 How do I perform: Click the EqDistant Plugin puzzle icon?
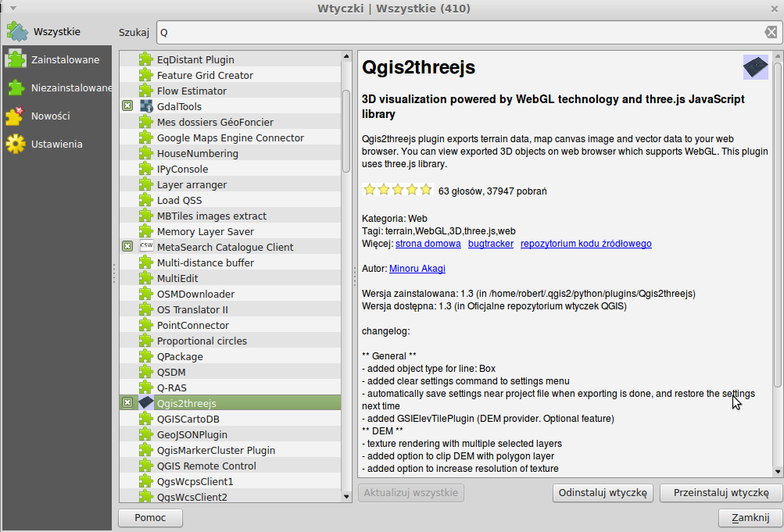click(x=146, y=59)
